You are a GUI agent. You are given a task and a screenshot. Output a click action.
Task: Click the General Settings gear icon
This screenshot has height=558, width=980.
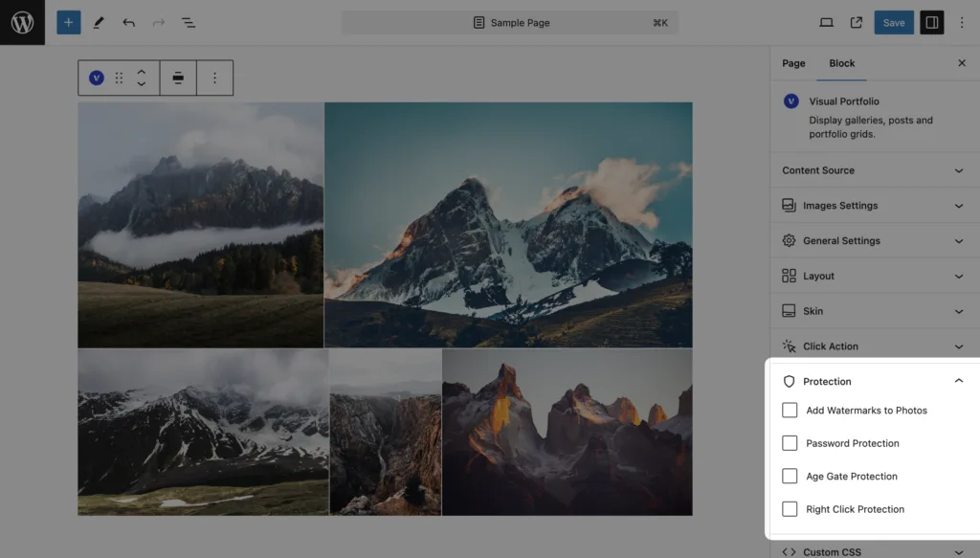tap(789, 240)
